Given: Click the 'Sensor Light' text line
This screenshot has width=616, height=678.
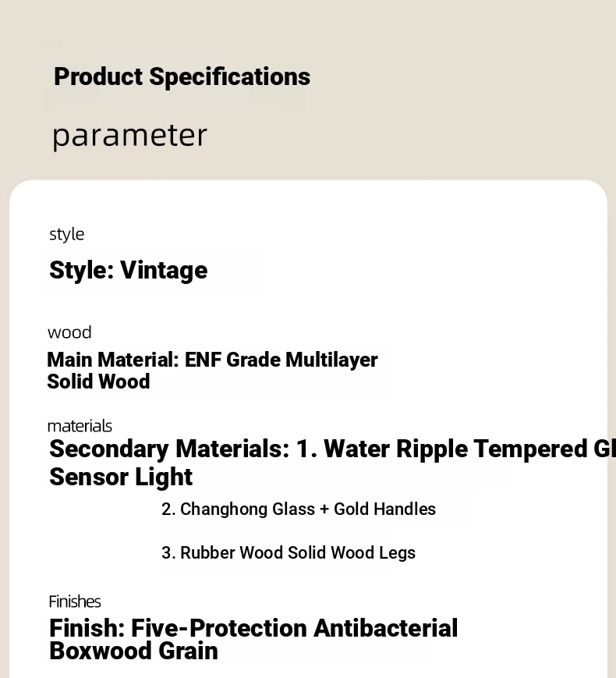Looking at the screenshot, I should pos(121,477).
